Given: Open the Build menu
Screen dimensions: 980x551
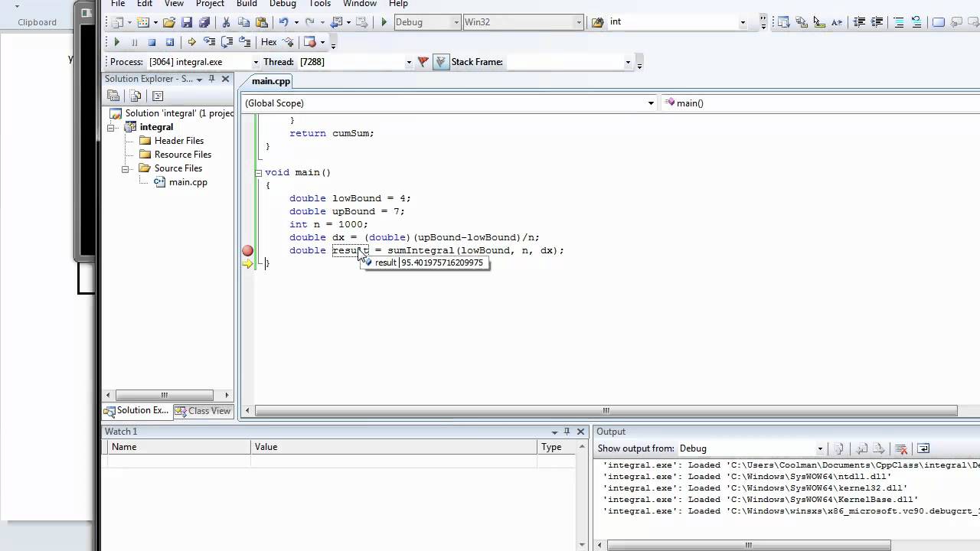Looking at the screenshot, I should (x=247, y=4).
